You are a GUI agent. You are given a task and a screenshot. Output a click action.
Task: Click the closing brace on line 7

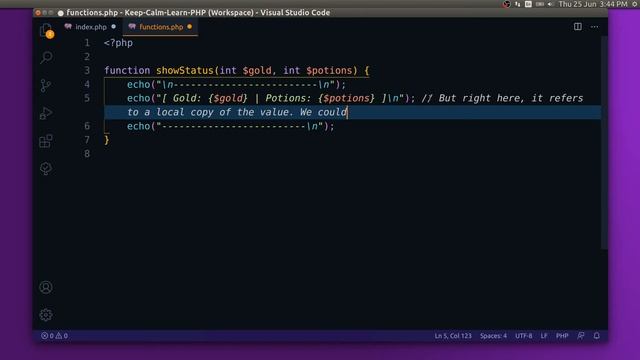[107, 140]
